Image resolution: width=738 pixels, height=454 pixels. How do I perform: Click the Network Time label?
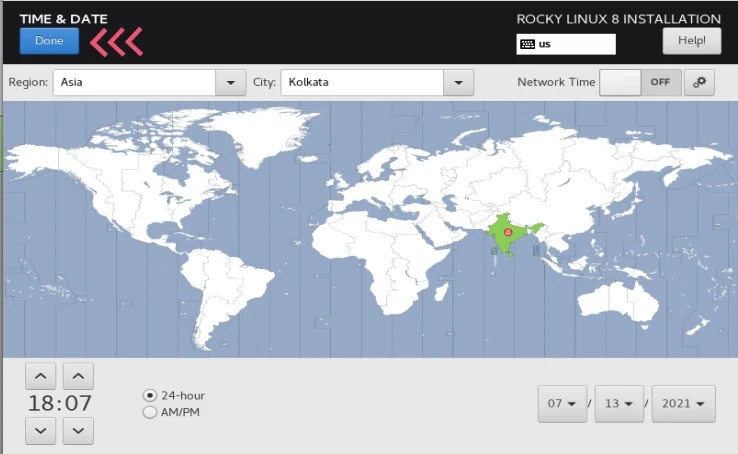click(x=556, y=82)
